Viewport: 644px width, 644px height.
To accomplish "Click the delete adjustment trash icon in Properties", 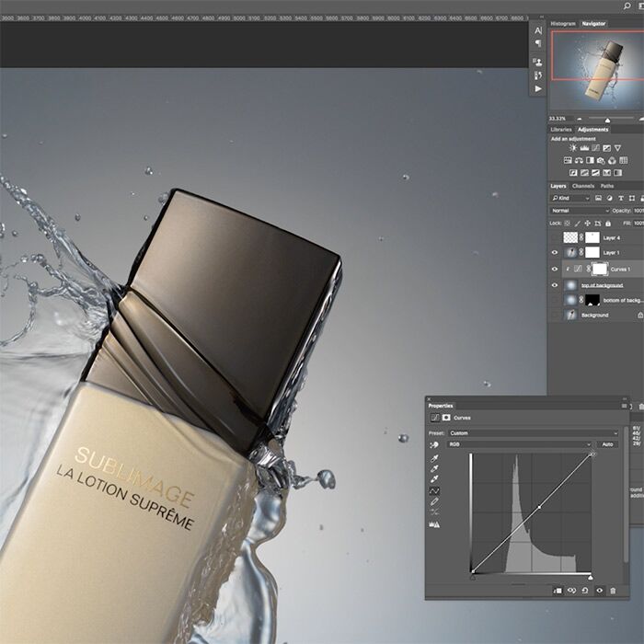I will click(615, 590).
